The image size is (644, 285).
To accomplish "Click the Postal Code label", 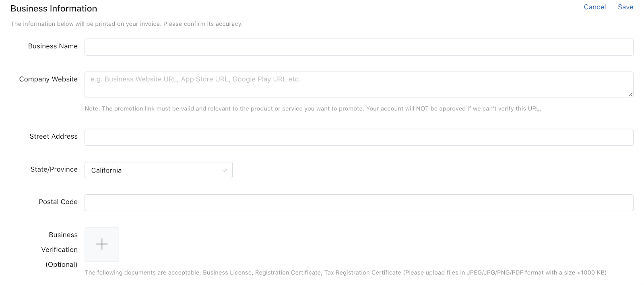I will (x=58, y=202).
